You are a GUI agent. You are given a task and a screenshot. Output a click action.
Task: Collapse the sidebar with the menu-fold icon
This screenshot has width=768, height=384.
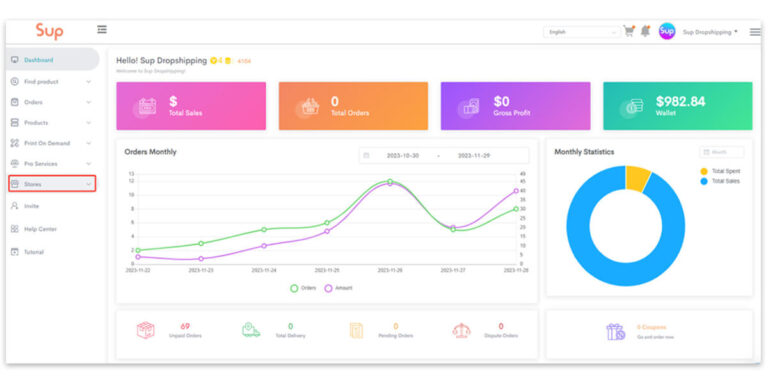[102, 29]
